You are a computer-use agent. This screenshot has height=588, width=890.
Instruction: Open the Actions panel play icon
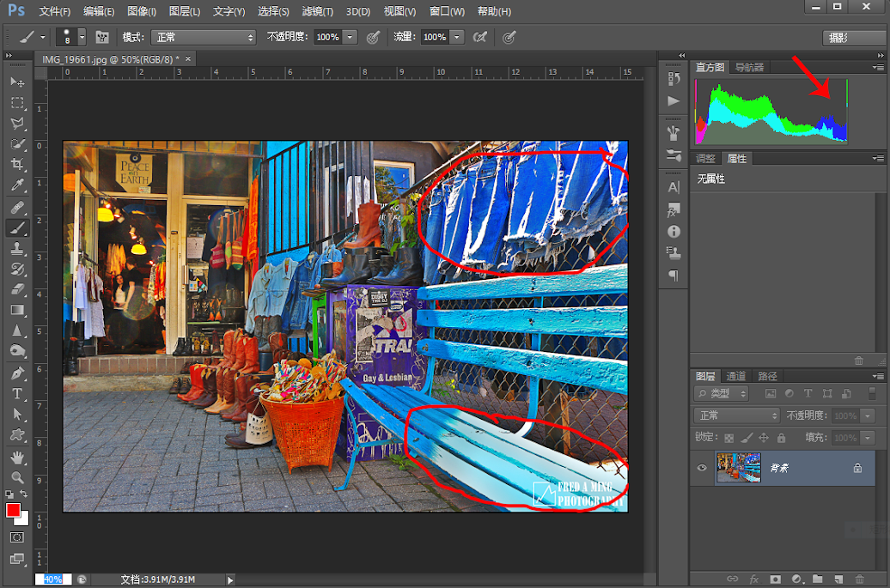pyautogui.click(x=674, y=101)
